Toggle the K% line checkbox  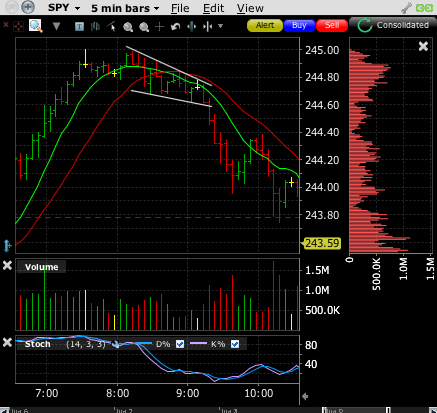(x=235, y=344)
